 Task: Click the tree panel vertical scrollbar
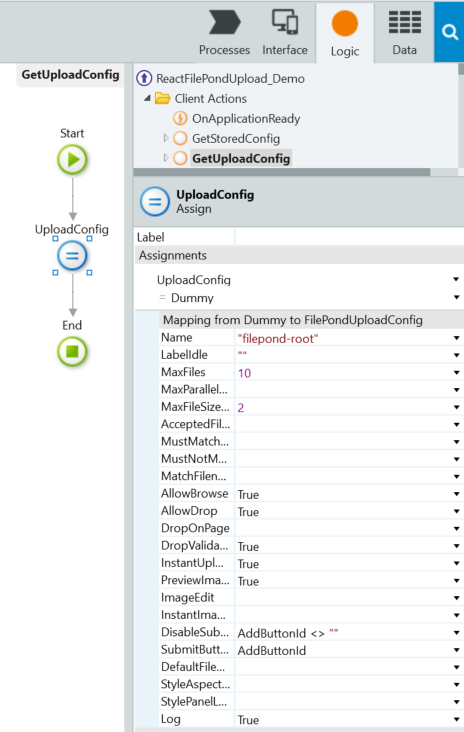[x=461, y=69]
